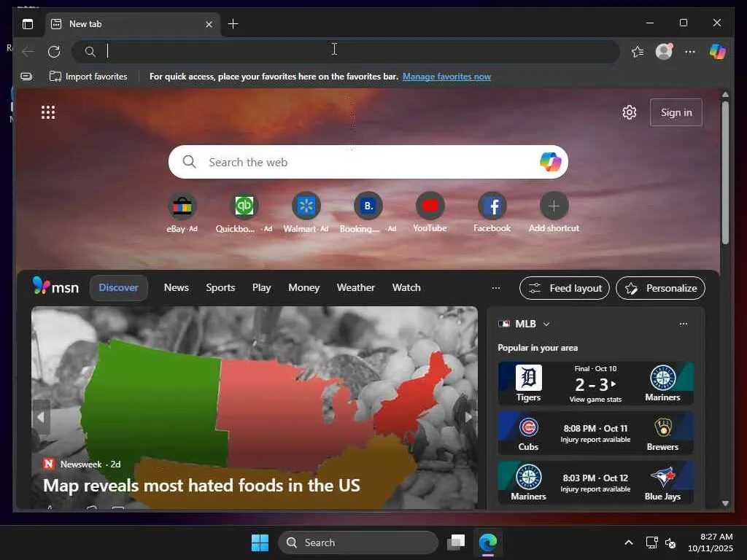Go to previous carousel story arrow
747x560 pixels.
point(41,417)
